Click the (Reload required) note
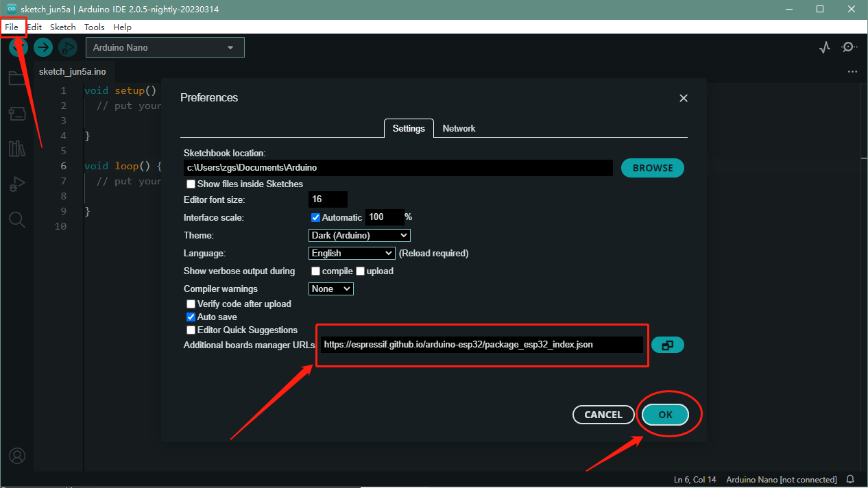Viewport: 868px width, 488px height. click(x=434, y=253)
